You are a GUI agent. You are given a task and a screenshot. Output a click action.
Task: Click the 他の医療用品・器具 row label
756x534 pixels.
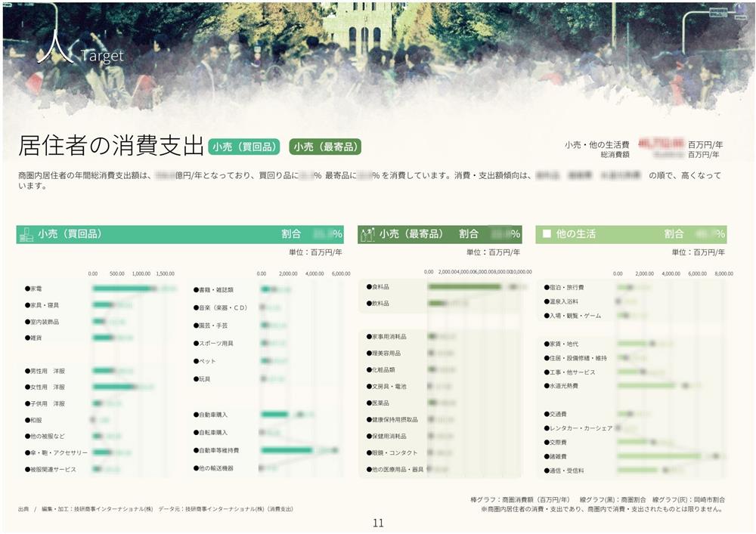(395, 469)
